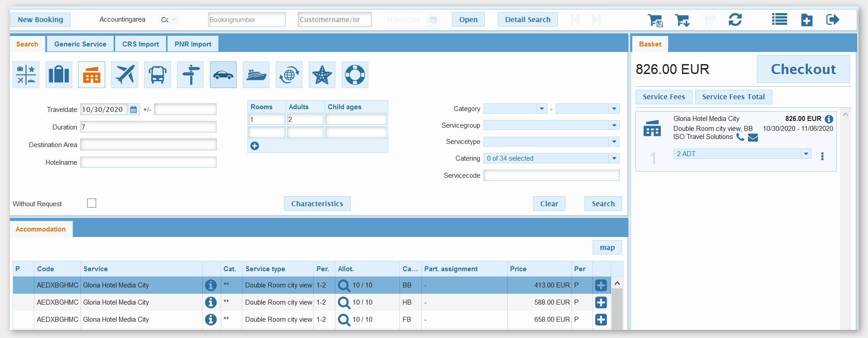This screenshot has width=868, height=338.
Task: Click the refresh booking icon in toolbar
Action: click(735, 20)
